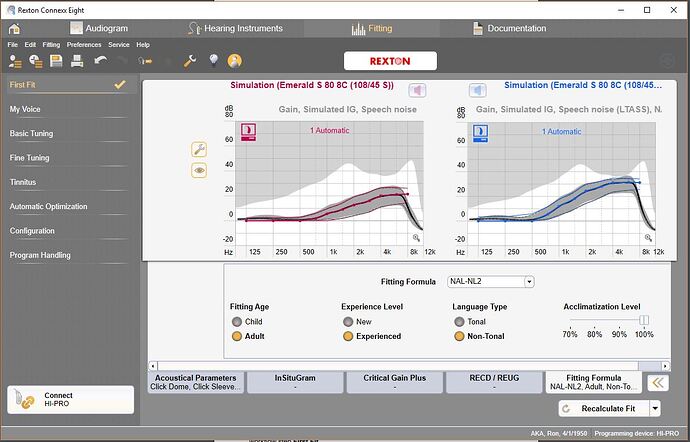Open Fine Tuning in the sidebar
This screenshot has height=442, width=690.
pos(68,158)
